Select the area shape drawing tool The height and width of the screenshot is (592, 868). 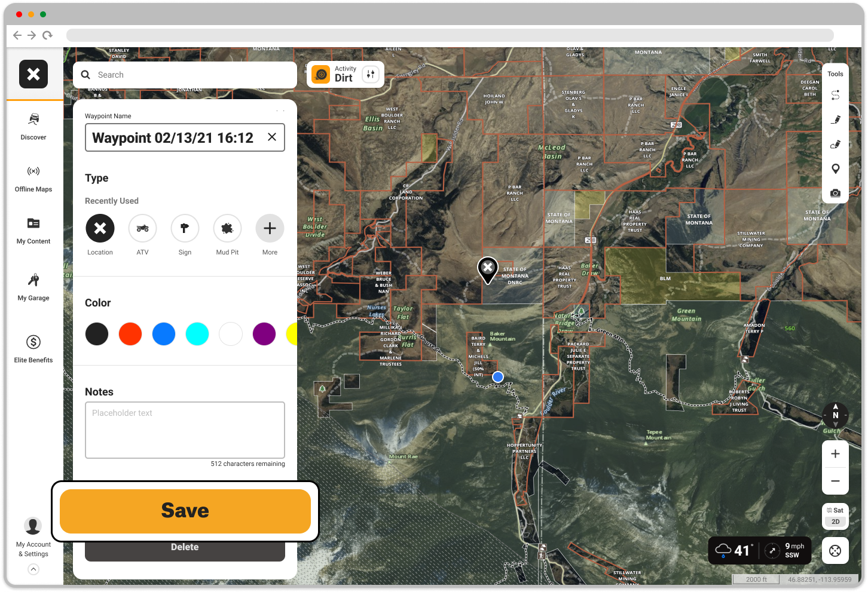836,144
